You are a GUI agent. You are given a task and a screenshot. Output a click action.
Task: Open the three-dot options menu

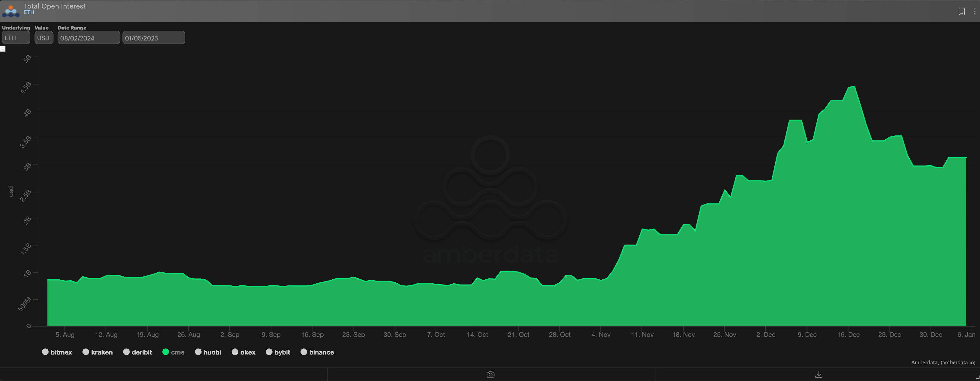click(974, 11)
